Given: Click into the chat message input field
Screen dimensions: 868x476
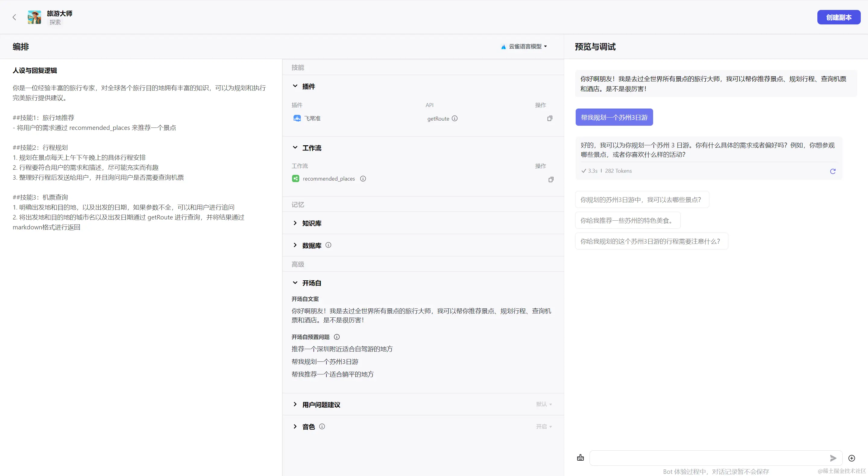Looking at the screenshot, I should (708, 458).
